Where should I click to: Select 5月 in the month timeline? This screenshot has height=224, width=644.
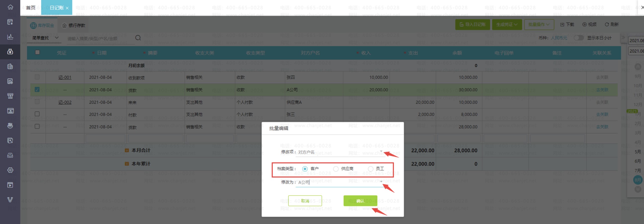point(638,152)
